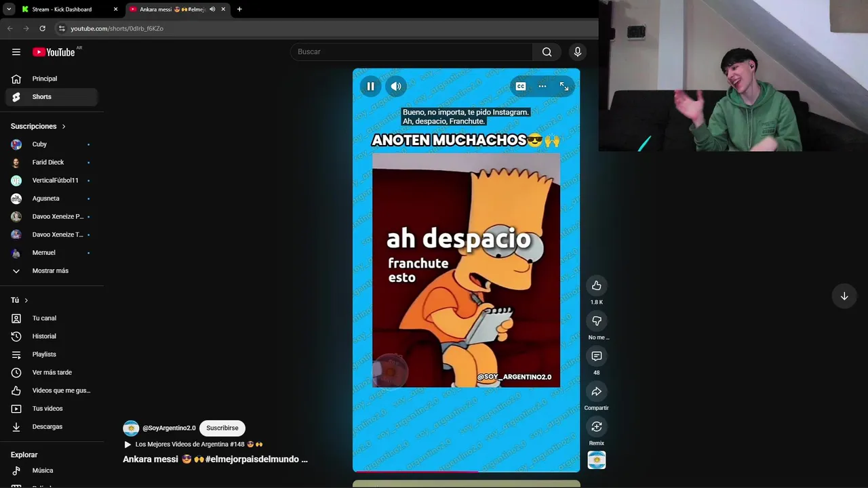Open the tab search dropdown arrow
The height and width of the screenshot is (488, 868).
(9, 9)
